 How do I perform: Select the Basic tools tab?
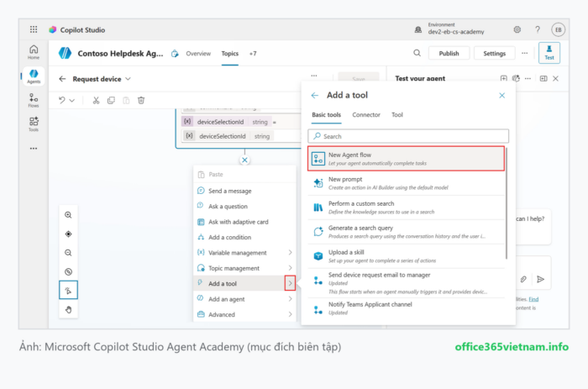click(326, 115)
